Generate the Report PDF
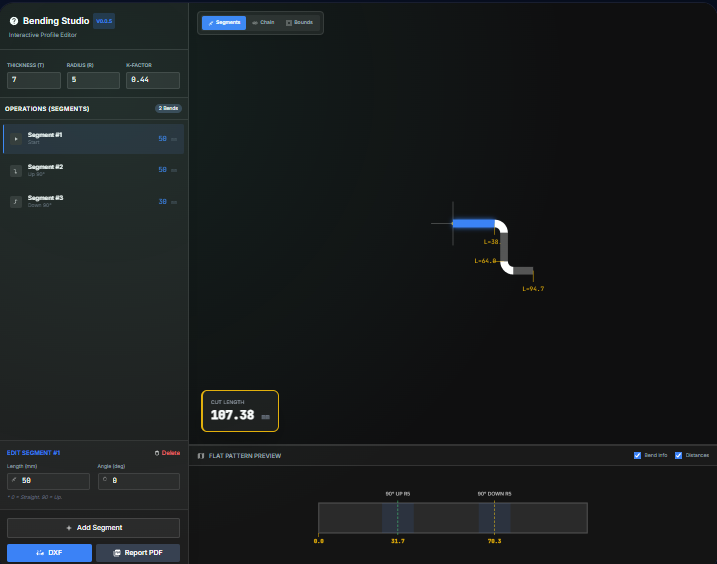717x564 pixels. [x=138, y=553]
